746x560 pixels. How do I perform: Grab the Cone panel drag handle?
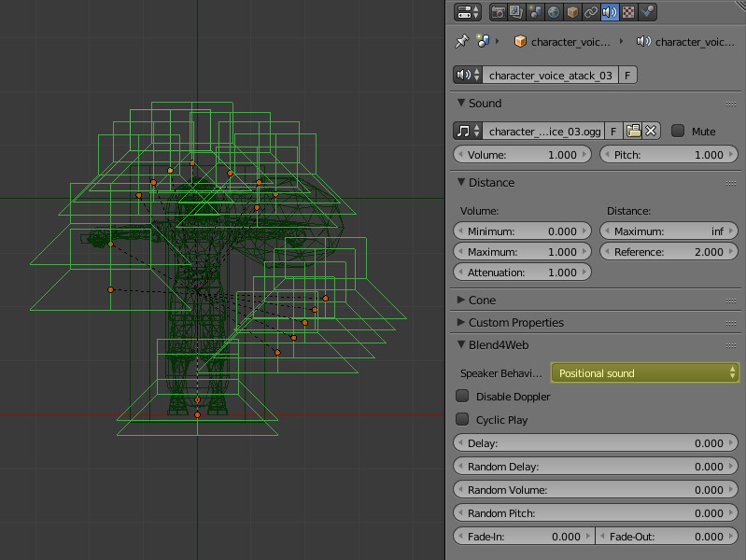(731, 301)
